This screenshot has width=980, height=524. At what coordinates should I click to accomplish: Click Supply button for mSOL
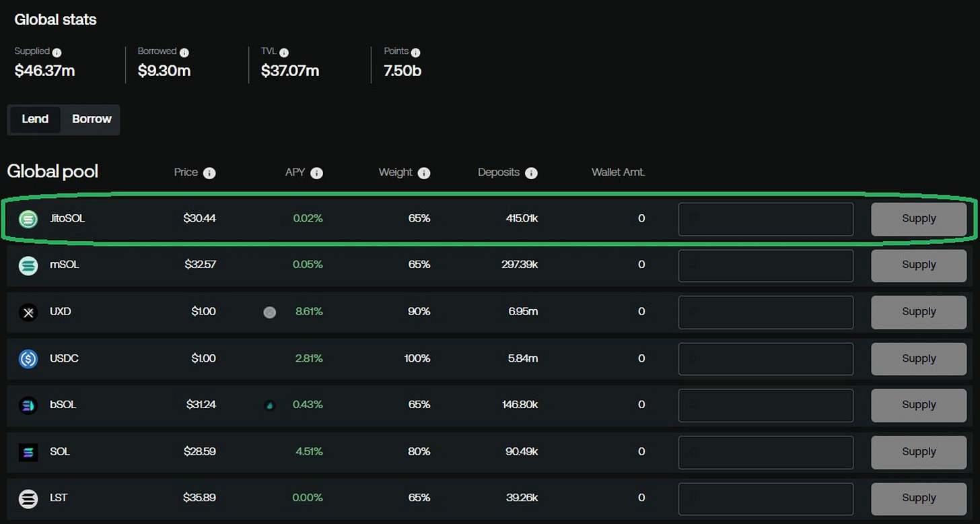(919, 265)
